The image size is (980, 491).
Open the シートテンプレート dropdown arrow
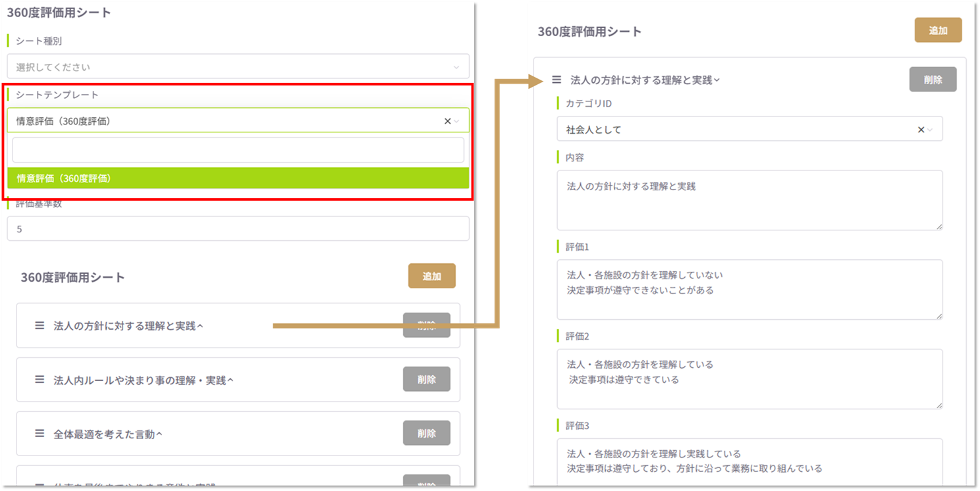click(457, 121)
